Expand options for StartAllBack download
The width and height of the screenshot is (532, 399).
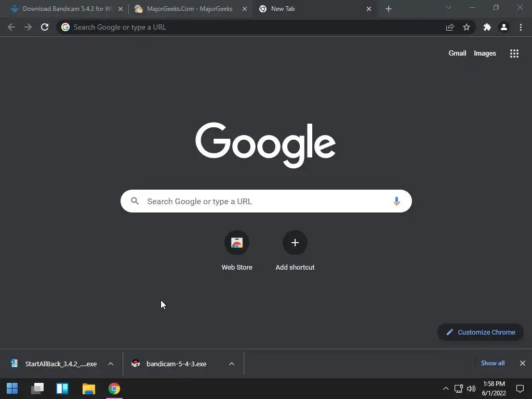[x=111, y=364]
